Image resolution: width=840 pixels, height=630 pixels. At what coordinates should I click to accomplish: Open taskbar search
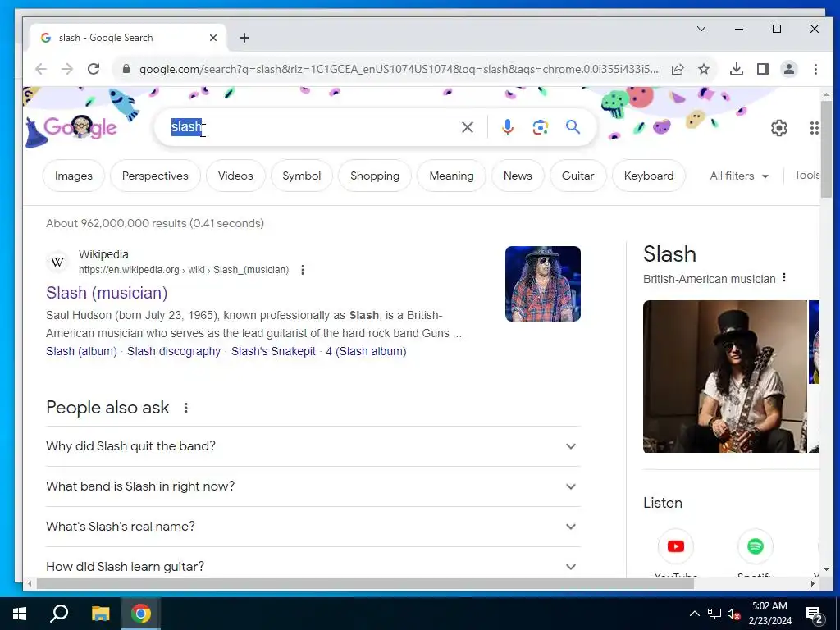tap(59, 614)
